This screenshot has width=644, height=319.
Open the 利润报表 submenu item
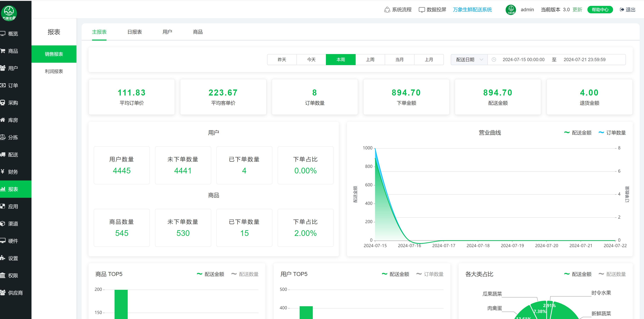[54, 71]
